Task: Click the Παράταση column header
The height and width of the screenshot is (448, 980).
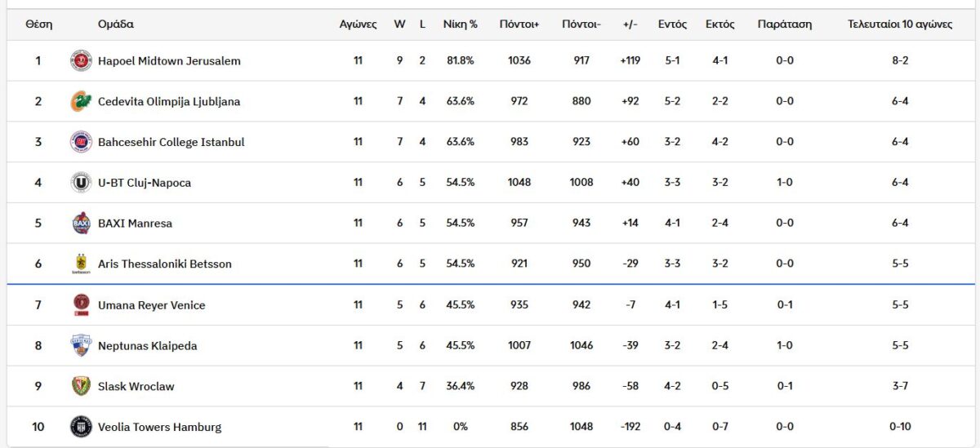Action: tap(784, 24)
